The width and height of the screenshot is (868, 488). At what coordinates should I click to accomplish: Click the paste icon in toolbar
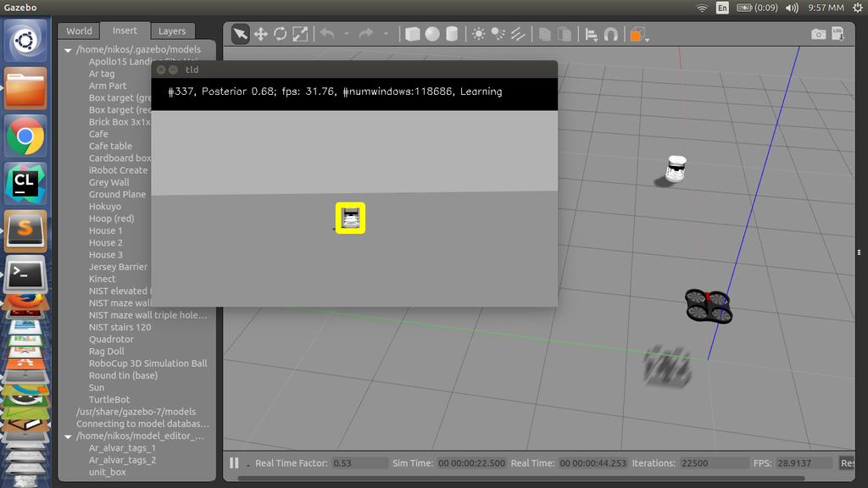click(x=564, y=34)
